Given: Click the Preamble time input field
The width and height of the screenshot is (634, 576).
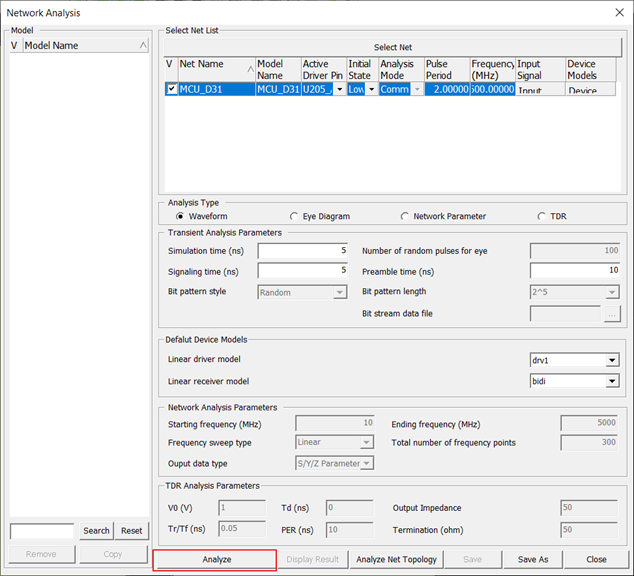Looking at the screenshot, I should pyautogui.click(x=574, y=271).
